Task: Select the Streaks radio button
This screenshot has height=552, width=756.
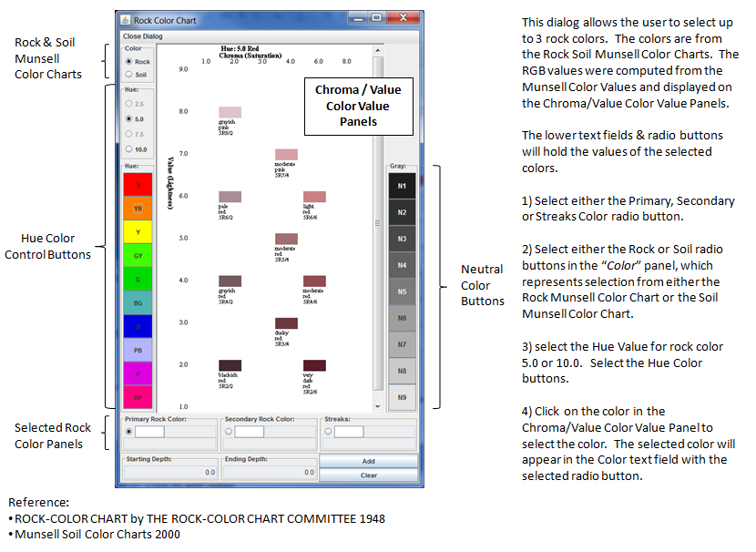Action: (x=328, y=432)
